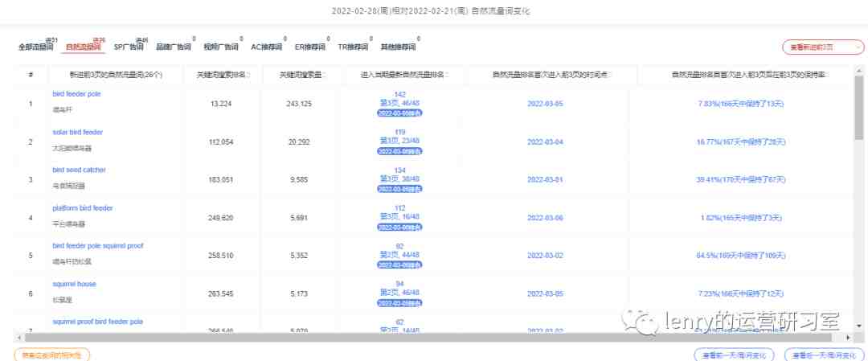Click the 2022-03-05 date in squirrel house row
The height and width of the screenshot is (361, 868).
click(x=545, y=294)
